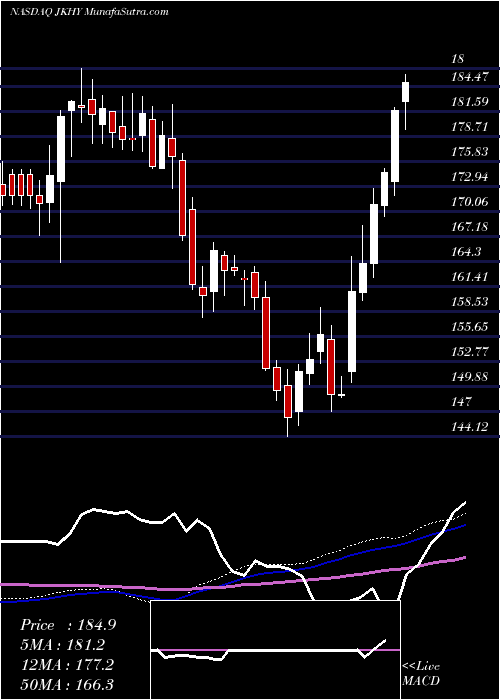The height and width of the screenshot is (700, 500).
Task: Click the 161.41 price axis label
Action: coord(469,277)
